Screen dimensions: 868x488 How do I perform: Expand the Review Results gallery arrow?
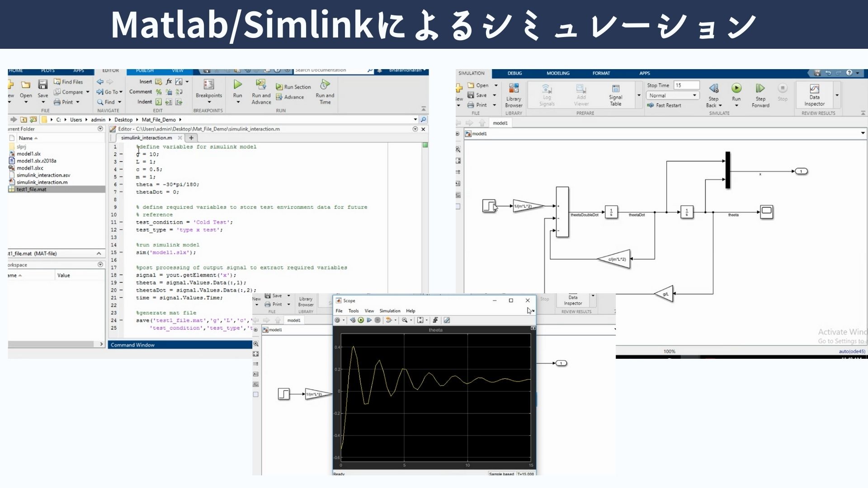(837, 95)
